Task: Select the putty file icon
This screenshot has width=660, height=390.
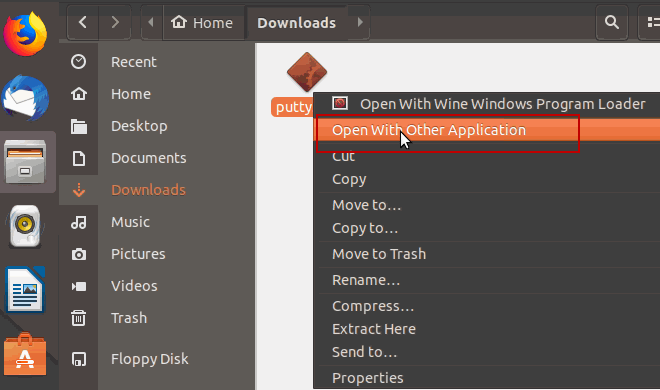Action: coord(307,72)
